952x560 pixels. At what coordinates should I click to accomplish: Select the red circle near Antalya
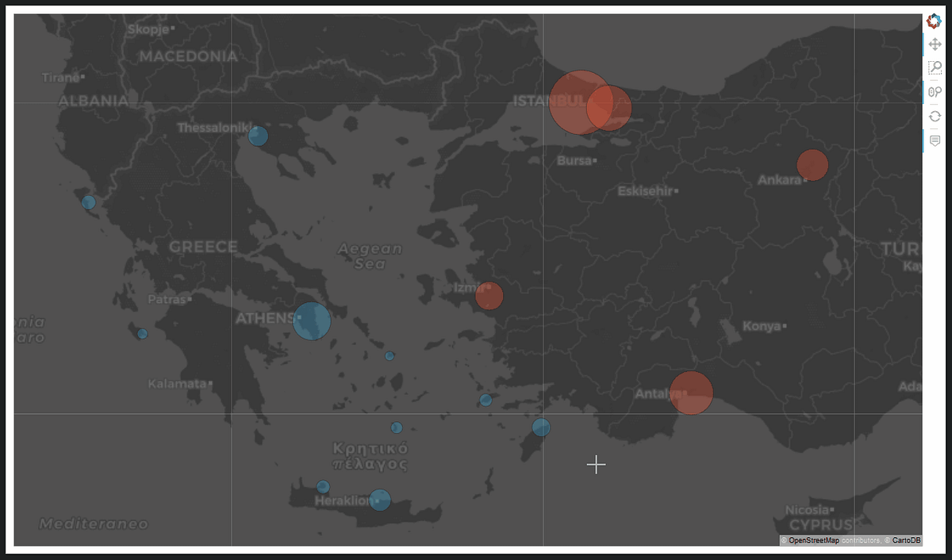pyautogui.click(x=689, y=391)
